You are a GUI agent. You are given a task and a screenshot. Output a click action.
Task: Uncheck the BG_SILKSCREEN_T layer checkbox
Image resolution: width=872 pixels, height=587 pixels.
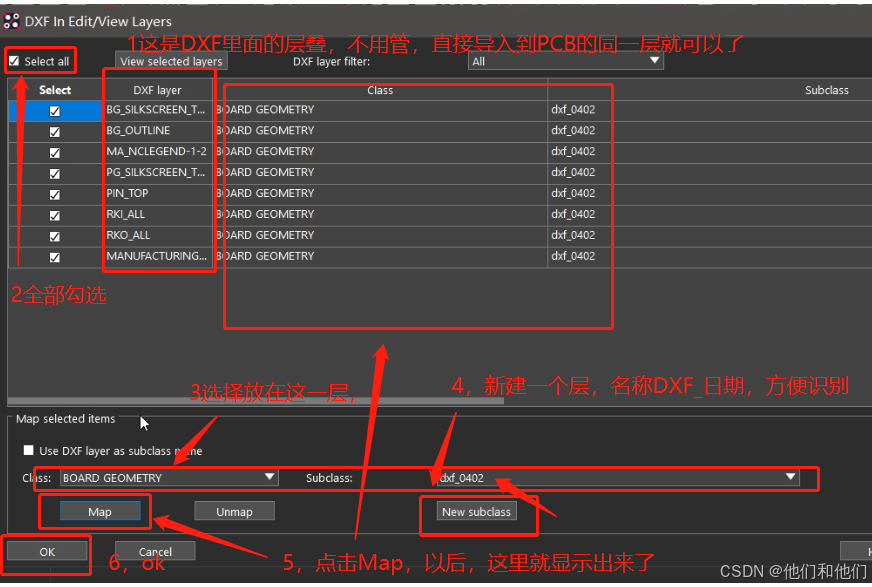click(x=54, y=110)
